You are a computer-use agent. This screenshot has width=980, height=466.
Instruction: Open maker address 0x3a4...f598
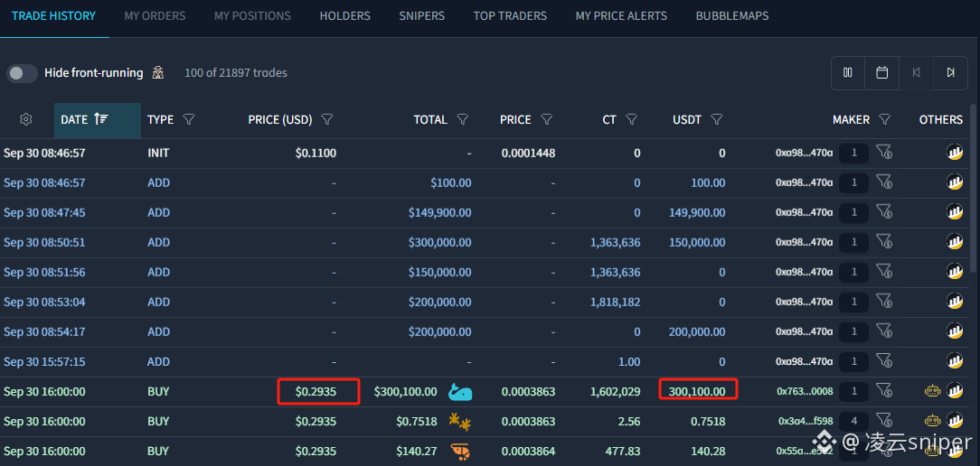click(805, 422)
